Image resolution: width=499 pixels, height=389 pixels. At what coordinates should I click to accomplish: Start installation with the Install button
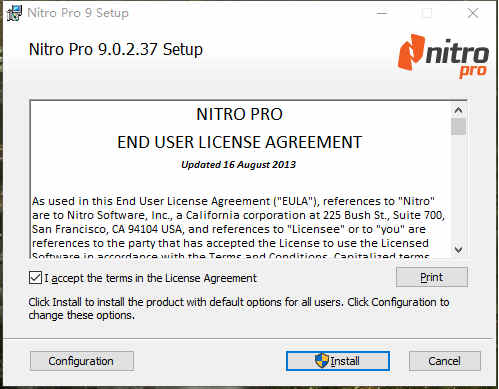(338, 361)
